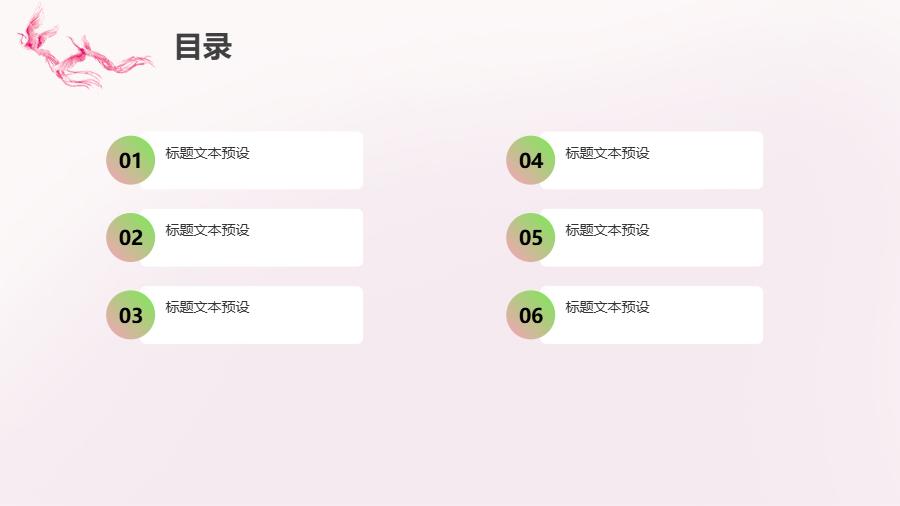Select the 目录 slide title
The image size is (900, 506).
click(x=203, y=47)
